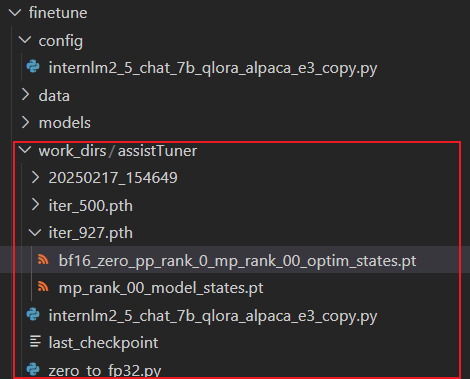Viewport: 470px width, 379px height.
Task: Select the iter_500.pth folder name
Action: pos(91,206)
